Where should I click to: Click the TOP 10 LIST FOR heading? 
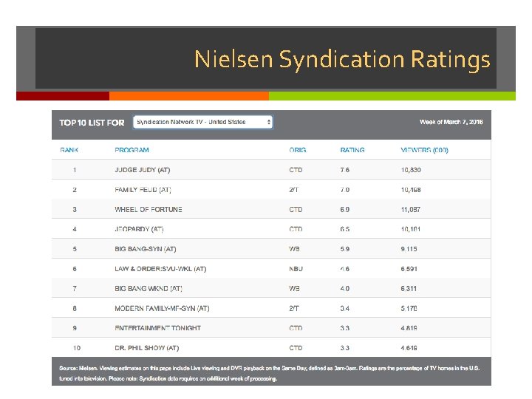pyautogui.click(x=92, y=123)
